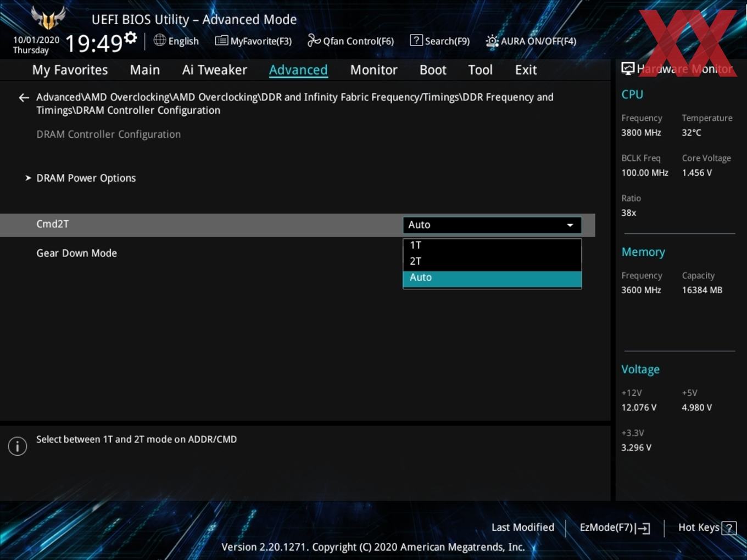The height and width of the screenshot is (560, 747).
Task: Click the MyFavorite list icon
Action: [x=221, y=40]
